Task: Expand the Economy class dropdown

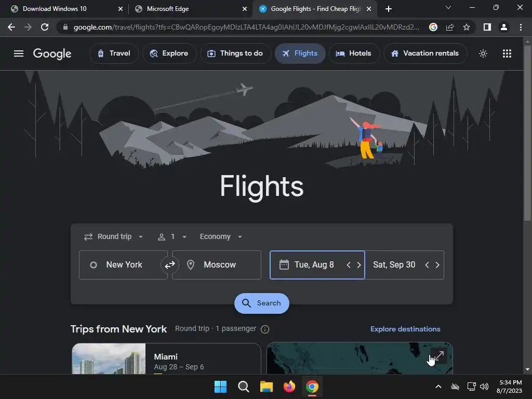Action: pos(220,236)
